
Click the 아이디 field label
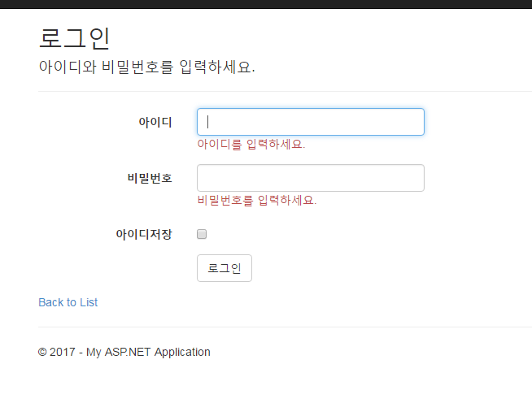tap(155, 122)
